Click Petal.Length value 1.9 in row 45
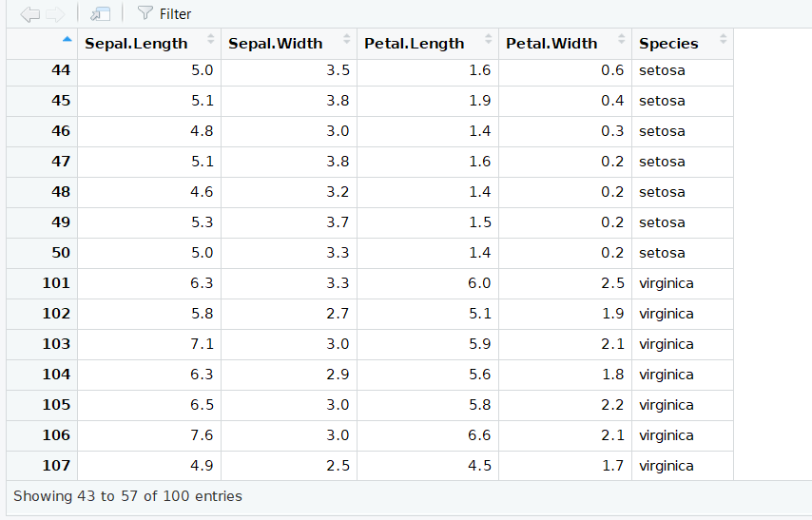 [x=480, y=101]
